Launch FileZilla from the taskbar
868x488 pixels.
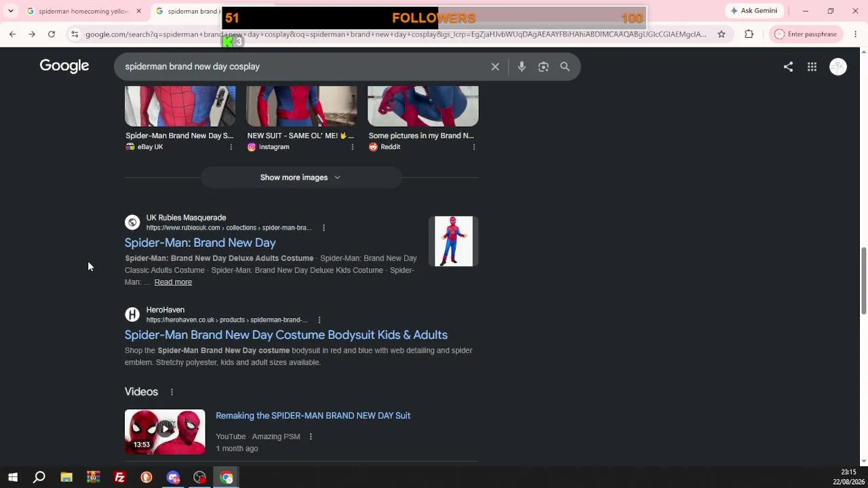click(x=120, y=477)
